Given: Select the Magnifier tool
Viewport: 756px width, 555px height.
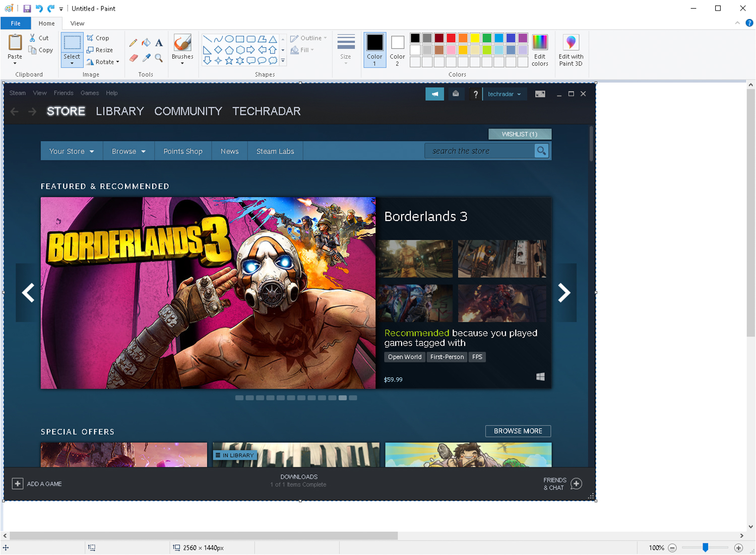Looking at the screenshot, I should (x=159, y=58).
